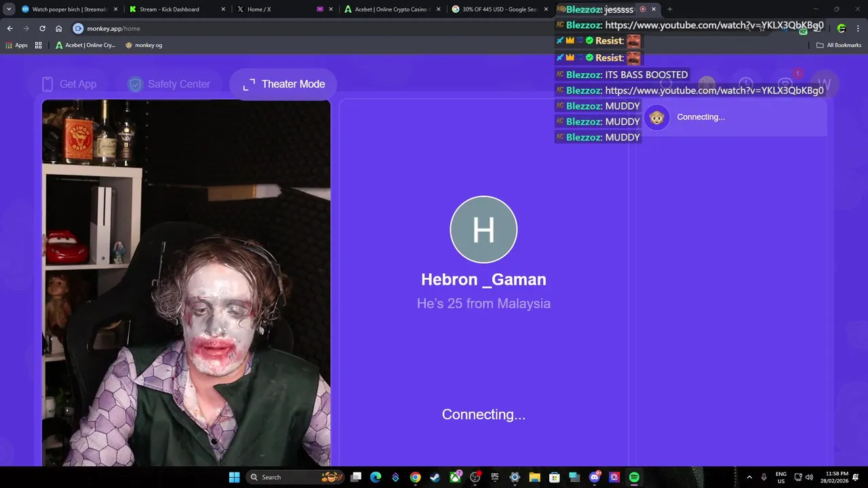Switch to 30% OF 445 USD Google tab
The width and height of the screenshot is (868, 488).
click(x=500, y=9)
